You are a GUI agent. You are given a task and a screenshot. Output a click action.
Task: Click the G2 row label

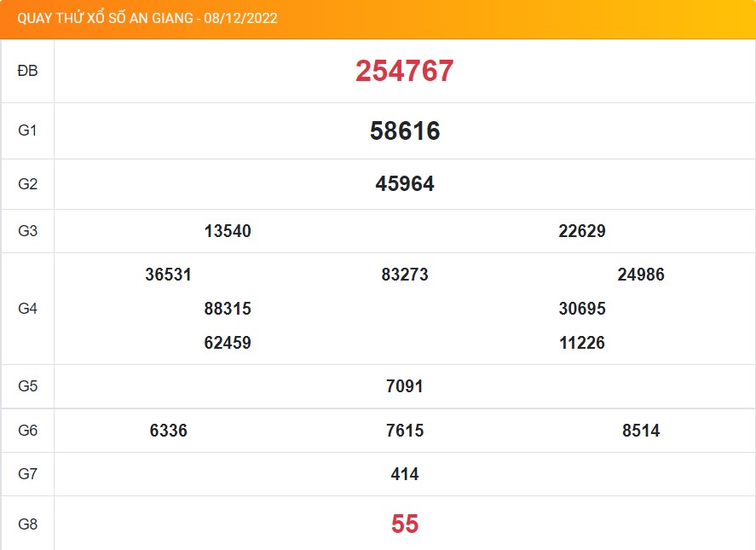click(x=27, y=184)
